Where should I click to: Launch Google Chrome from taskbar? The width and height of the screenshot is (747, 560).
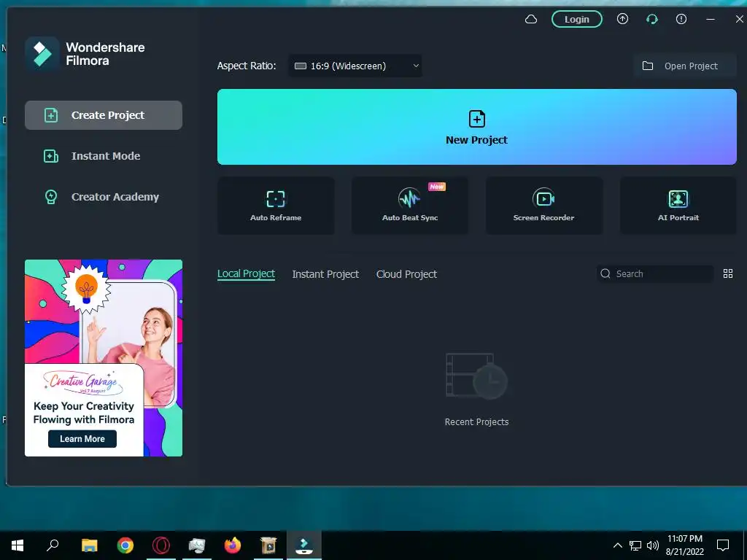[x=125, y=545]
